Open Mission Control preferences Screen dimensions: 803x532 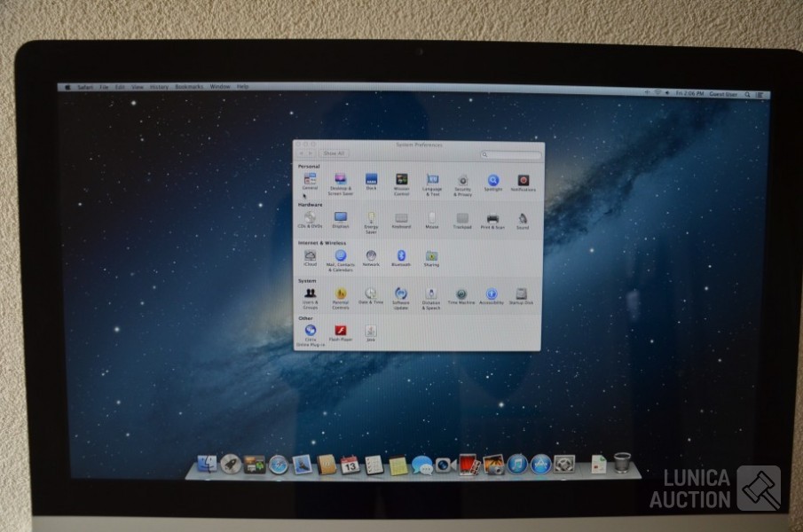401,184
